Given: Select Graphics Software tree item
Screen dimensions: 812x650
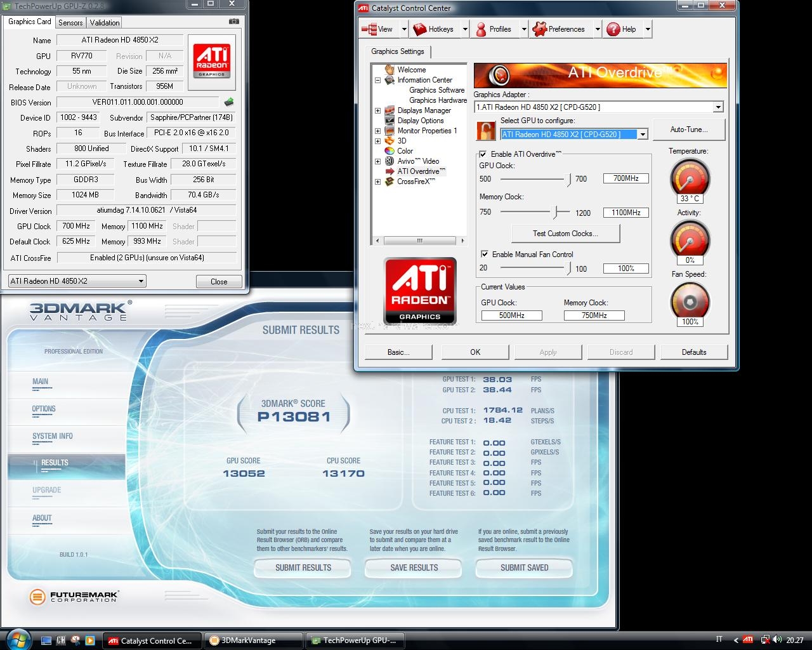Looking at the screenshot, I should [436, 90].
